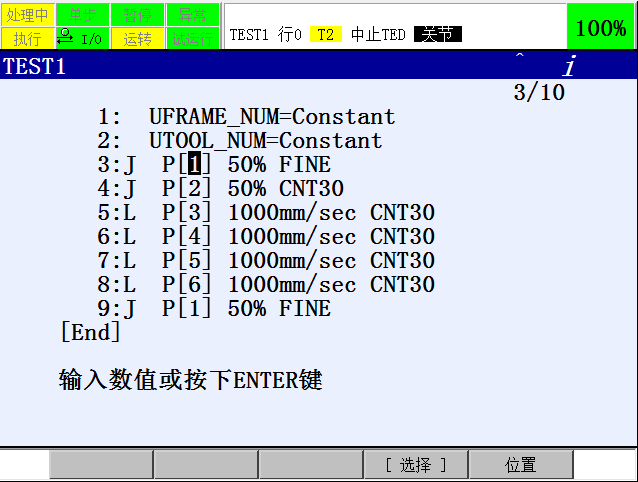The width and height of the screenshot is (638, 482).
Task: Click 50% speed on line 9
Action: pyautogui.click(x=247, y=309)
